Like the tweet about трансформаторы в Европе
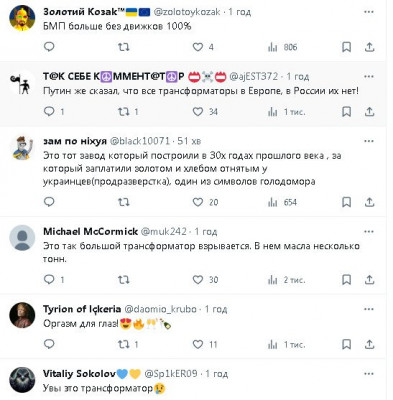Image resolution: width=393 pixels, height=400 pixels. 198,111
